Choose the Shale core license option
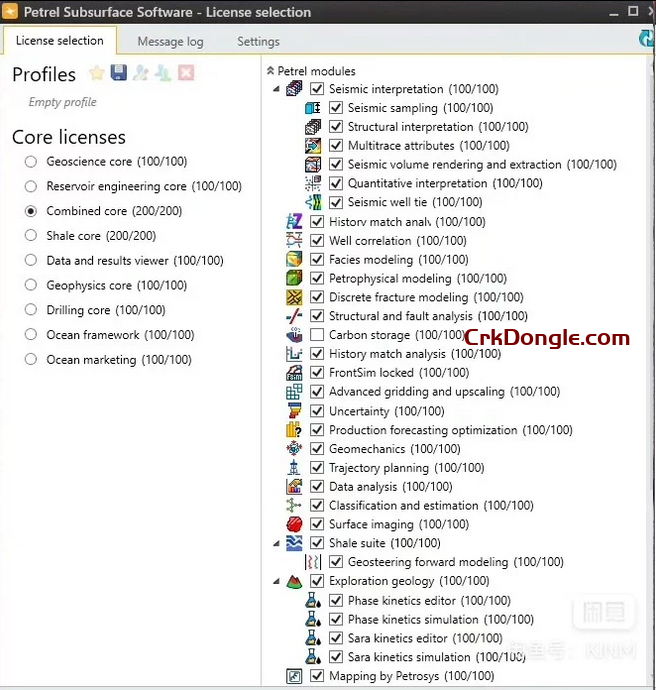This screenshot has height=690, width=656. (x=31, y=236)
